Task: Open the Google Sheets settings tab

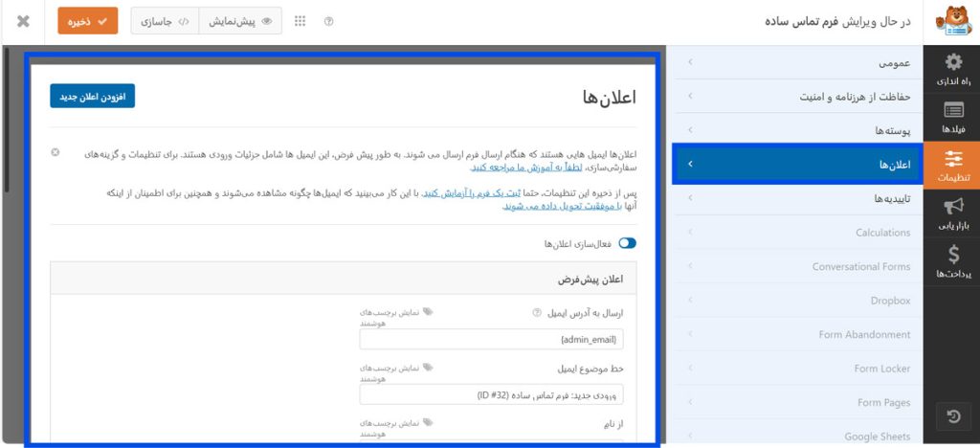Action: (x=797, y=437)
